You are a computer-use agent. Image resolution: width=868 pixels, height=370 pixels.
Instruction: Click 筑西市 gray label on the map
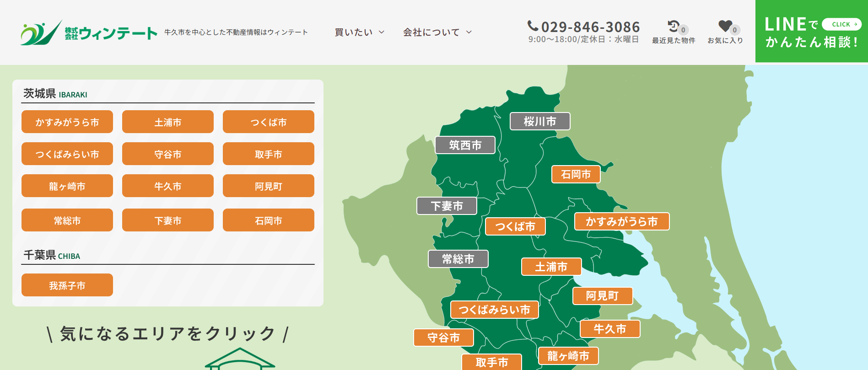tap(465, 145)
